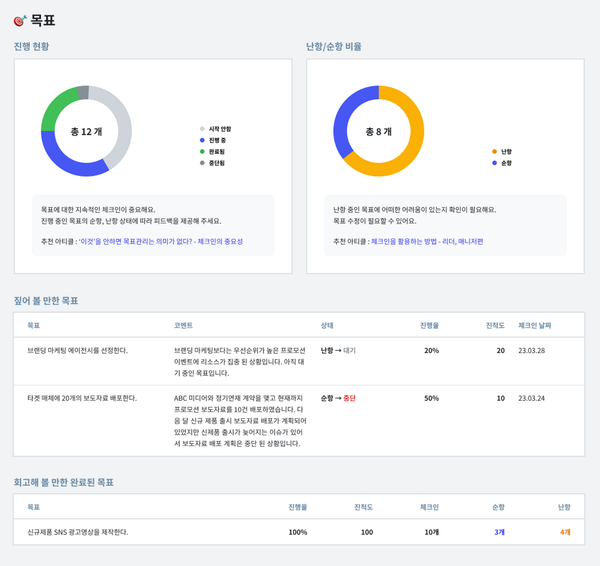Open the 신규제품 SNS 광고영상을 제작한다 goal

tap(78, 532)
